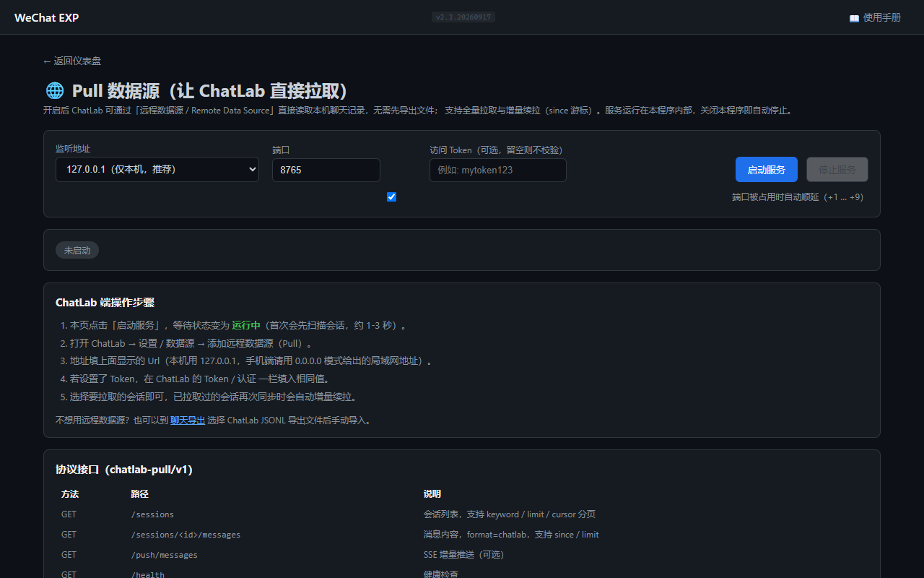The height and width of the screenshot is (578, 924).
Task: Click the green 运行中 text in step 1
Action: click(x=246, y=326)
